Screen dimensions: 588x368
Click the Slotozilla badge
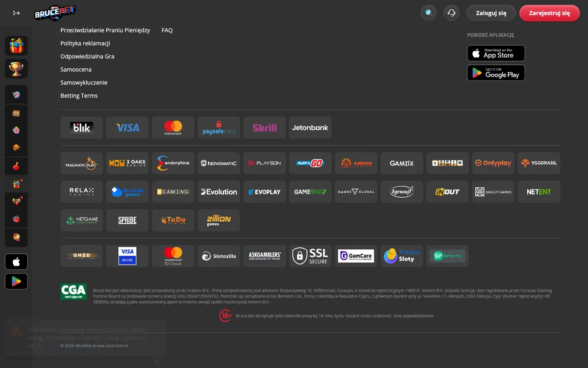[x=219, y=256]
